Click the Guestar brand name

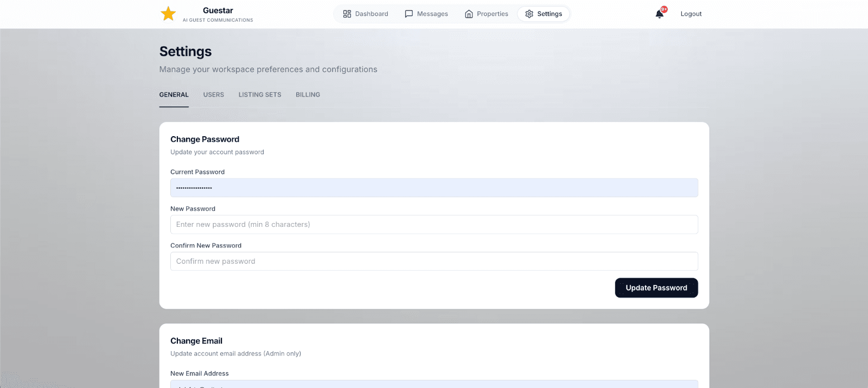coord(218,10)
